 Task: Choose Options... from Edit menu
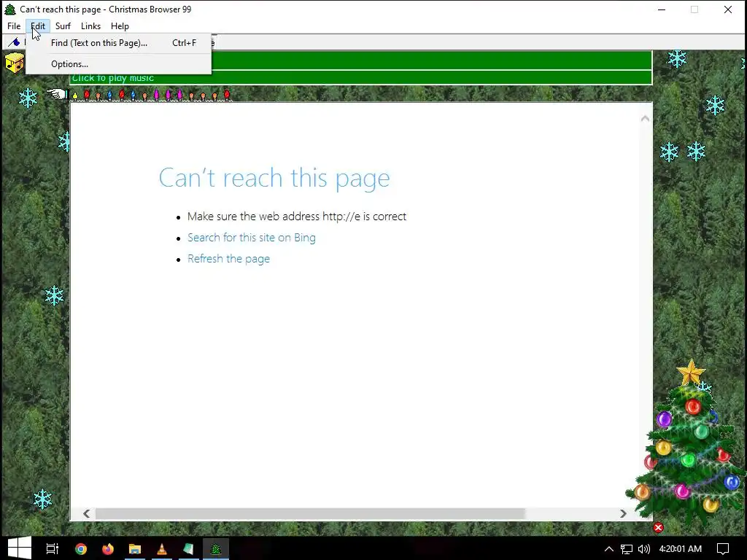coord(119,64)
